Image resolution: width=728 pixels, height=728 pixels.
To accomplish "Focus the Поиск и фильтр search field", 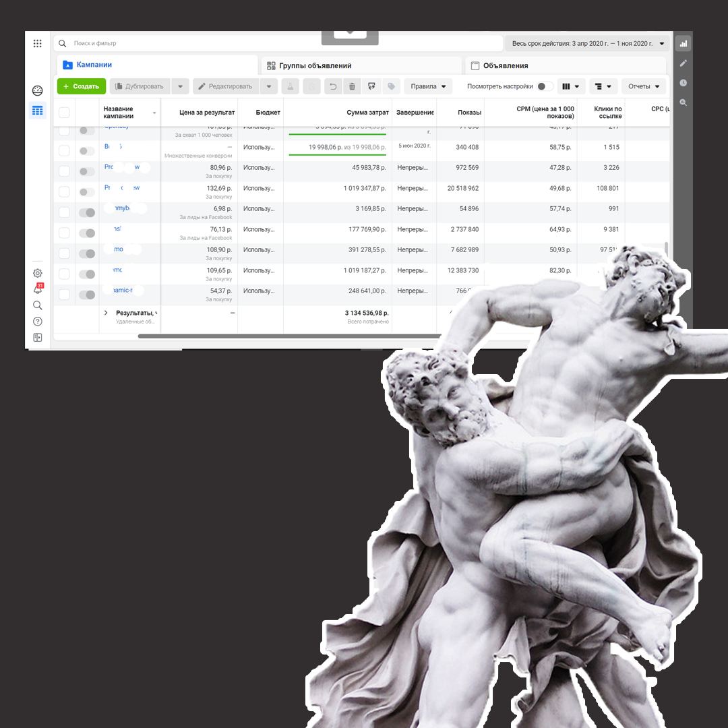I will pos(278,43).
